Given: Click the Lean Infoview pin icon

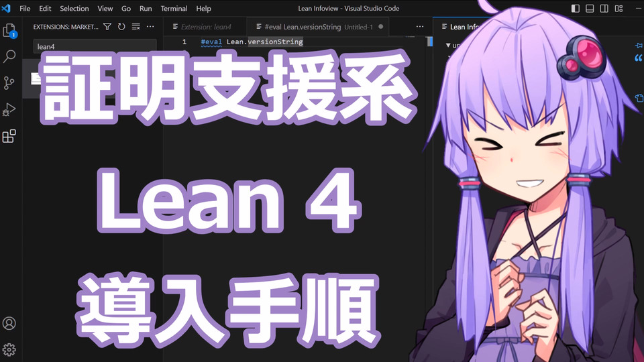Looking at the screenshot, I should coord(639,46).
